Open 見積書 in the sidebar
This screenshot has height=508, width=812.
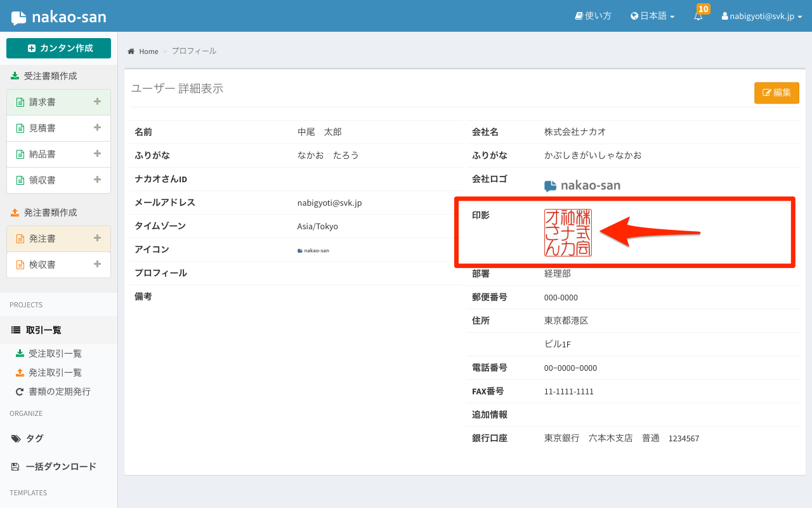coord(42,128)
